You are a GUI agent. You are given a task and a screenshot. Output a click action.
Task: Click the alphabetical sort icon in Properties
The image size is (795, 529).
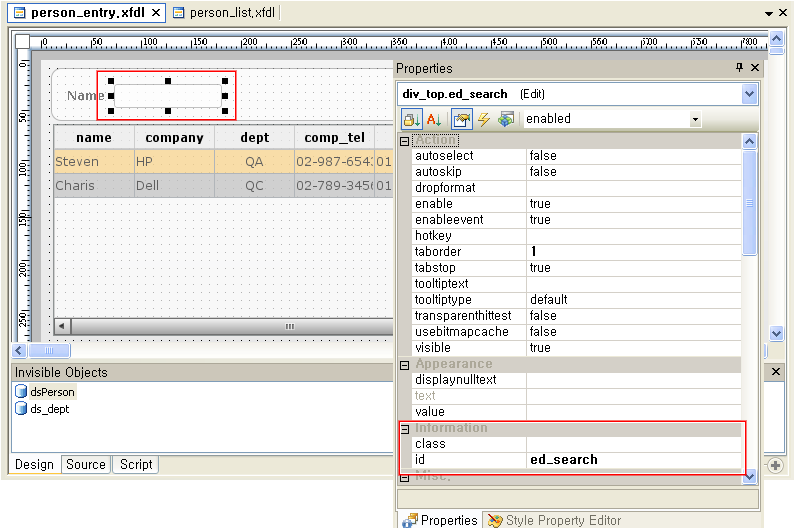(x=435, y=119)
